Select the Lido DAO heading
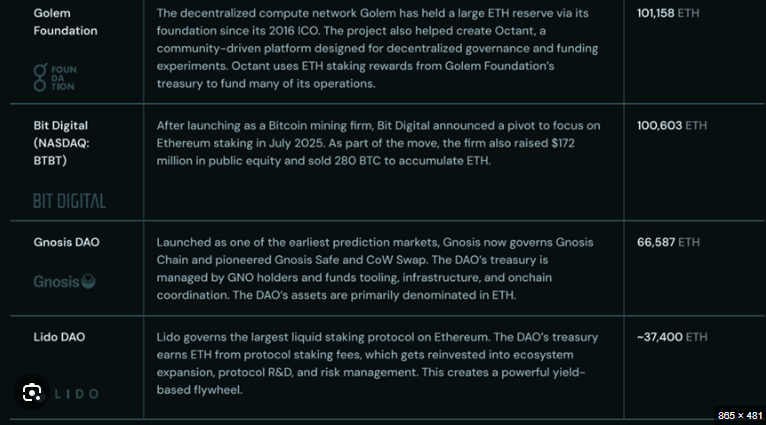The image size is (766, 425). (59, 337)
